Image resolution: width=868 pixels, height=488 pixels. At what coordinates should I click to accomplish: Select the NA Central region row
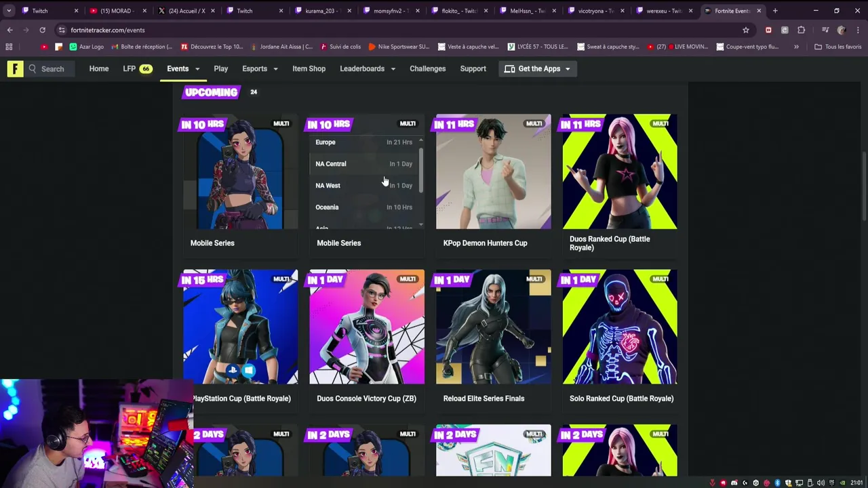click(363, 164)
